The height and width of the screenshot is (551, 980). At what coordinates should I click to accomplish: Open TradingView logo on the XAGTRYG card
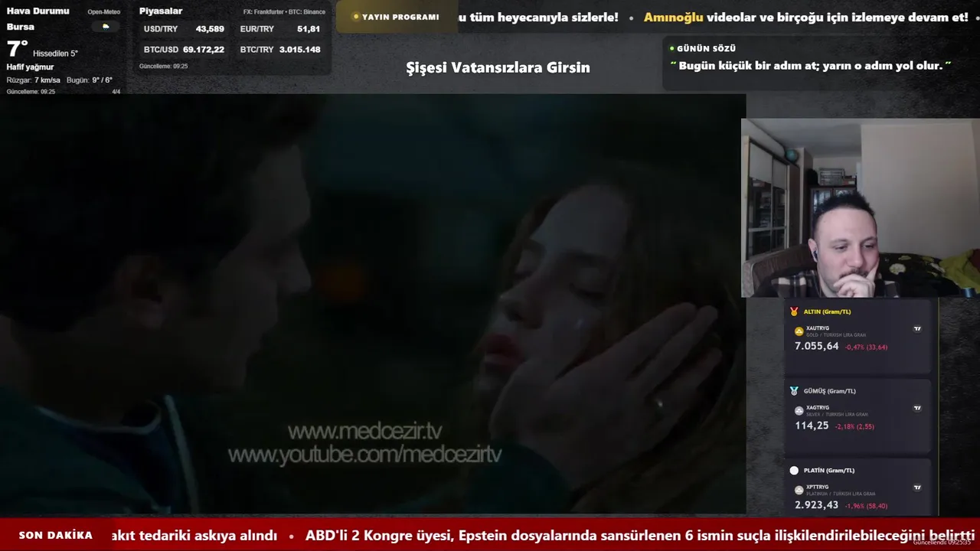point(917,408)
